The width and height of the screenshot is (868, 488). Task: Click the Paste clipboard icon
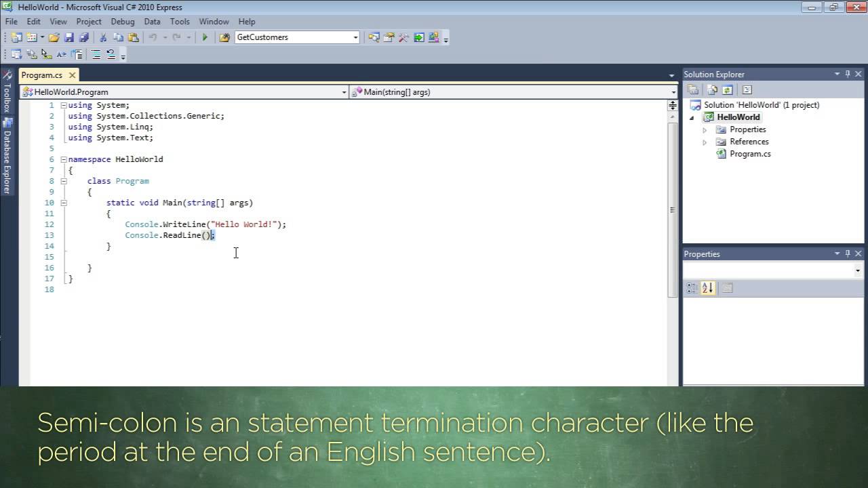(134, 37)
